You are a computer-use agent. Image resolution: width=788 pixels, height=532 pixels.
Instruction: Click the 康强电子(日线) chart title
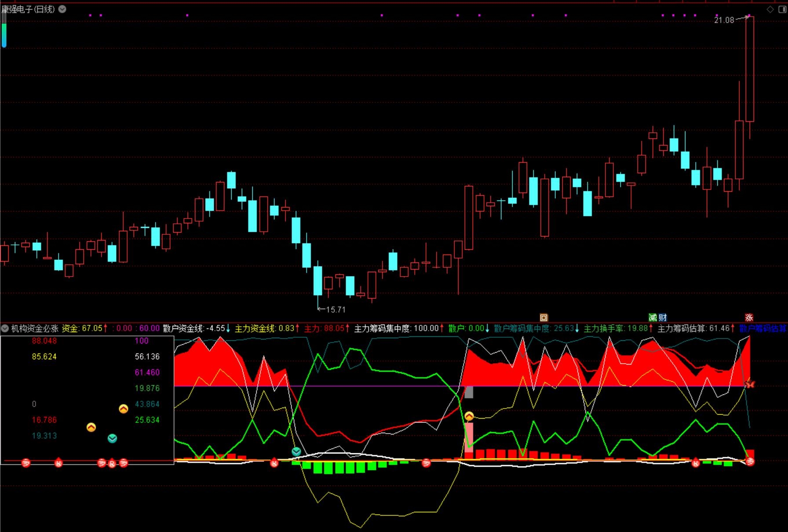[28, 9]
